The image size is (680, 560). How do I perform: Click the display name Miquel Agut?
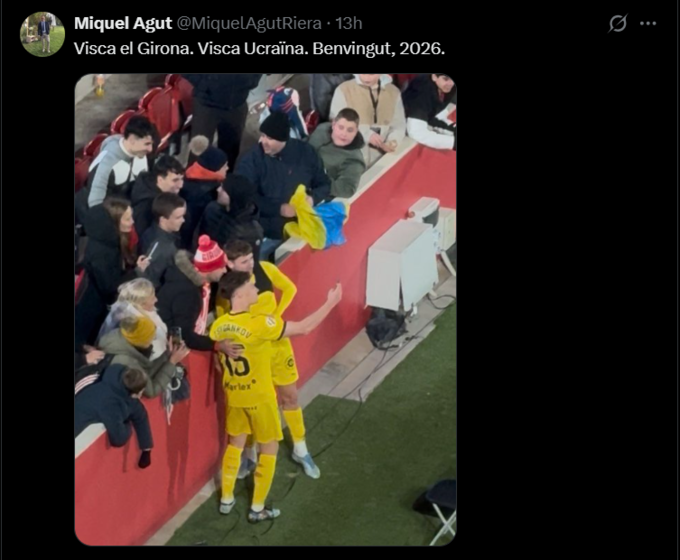point(123,23)
